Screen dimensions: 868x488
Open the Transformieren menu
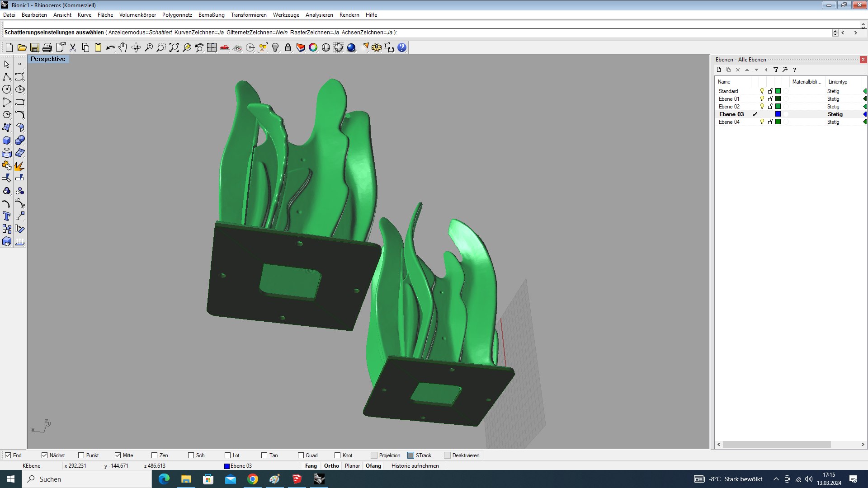pyautogui.click(x=249, y=15)
